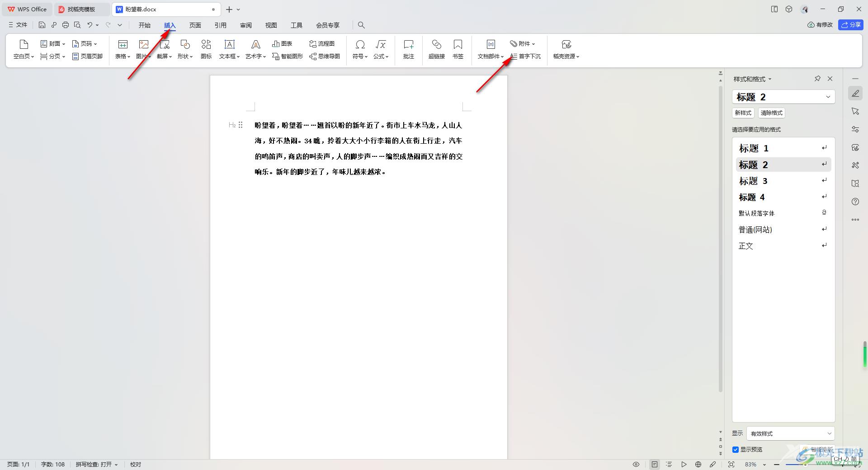Screen dimensions: 868x470
Task: Open the search magnifier in ribbon tabs
Action: 361,25
